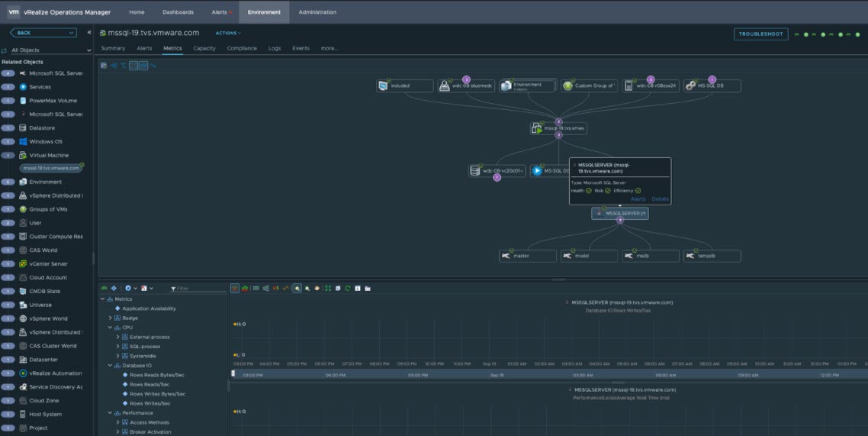Open Details link in MSSQLSERVER tooltip

coord(660,199)
